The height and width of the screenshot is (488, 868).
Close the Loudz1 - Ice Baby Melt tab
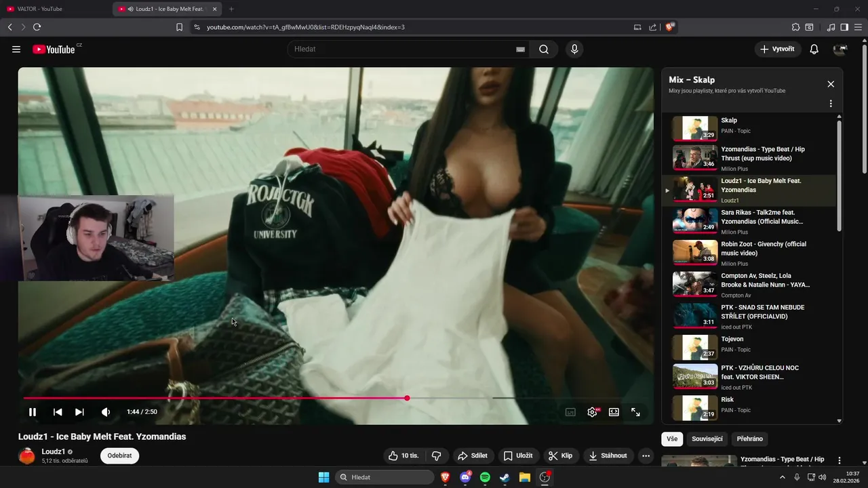click(x=215, y=9)
